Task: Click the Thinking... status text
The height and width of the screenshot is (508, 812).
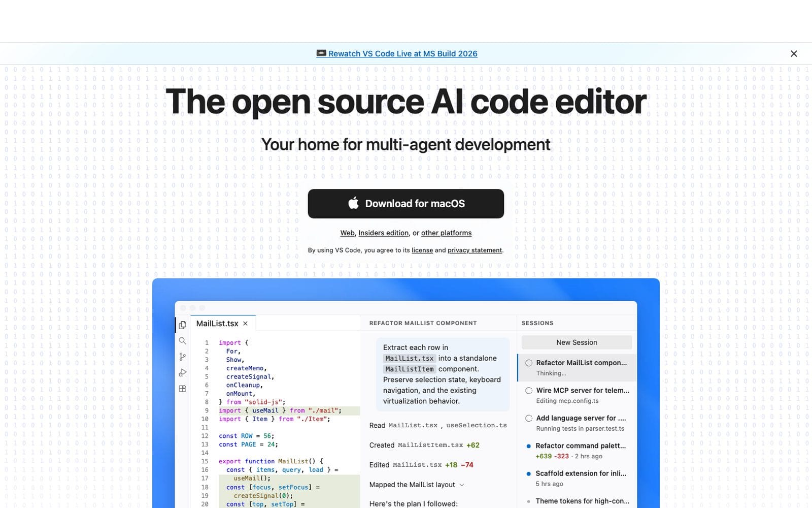Action: pos(551,373)
